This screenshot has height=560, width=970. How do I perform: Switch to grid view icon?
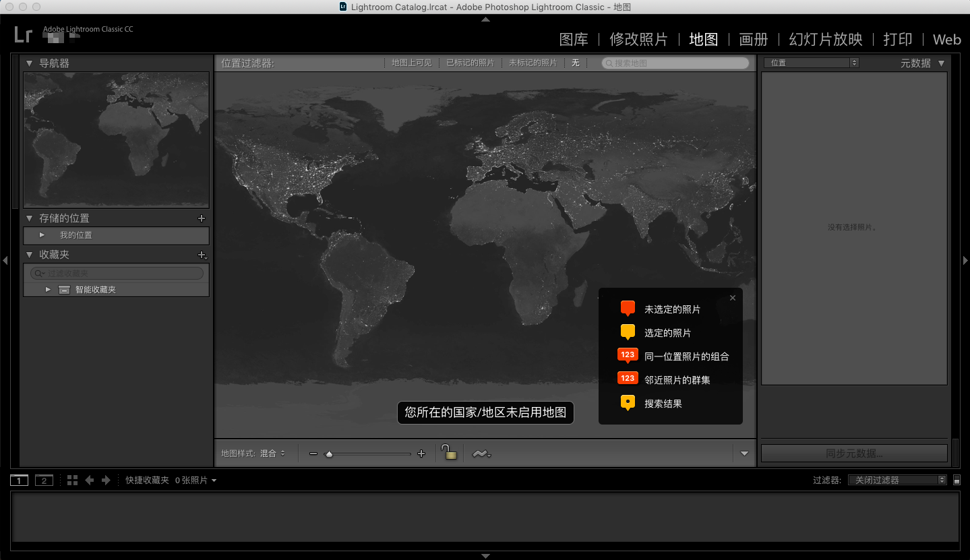(x=72, y=480)
